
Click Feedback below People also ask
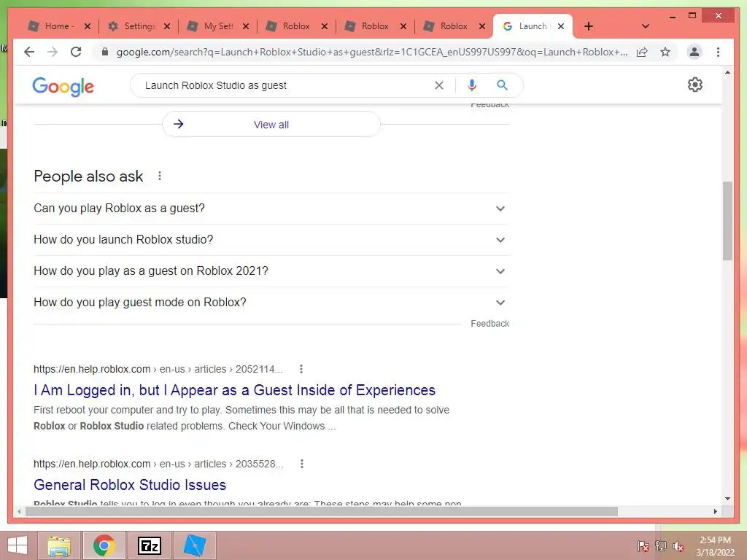pos(489,324)
